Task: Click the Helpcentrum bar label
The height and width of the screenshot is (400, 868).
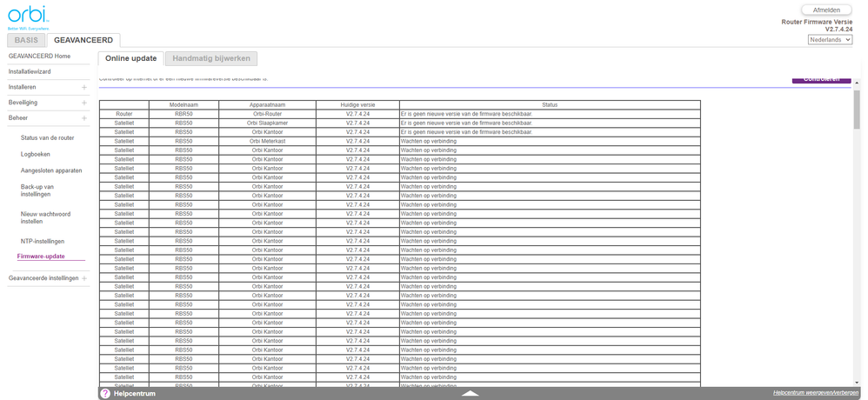Action: click(135, 393)
